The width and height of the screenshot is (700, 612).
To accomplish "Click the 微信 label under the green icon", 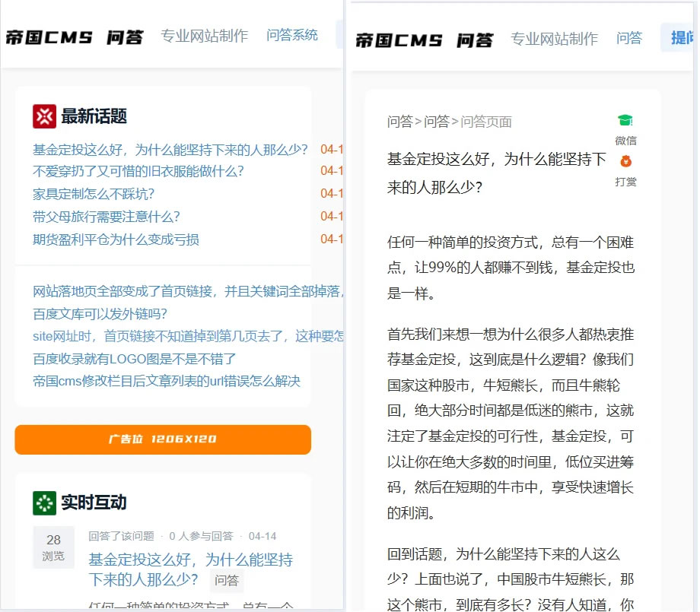I will (x=626, y=141).
